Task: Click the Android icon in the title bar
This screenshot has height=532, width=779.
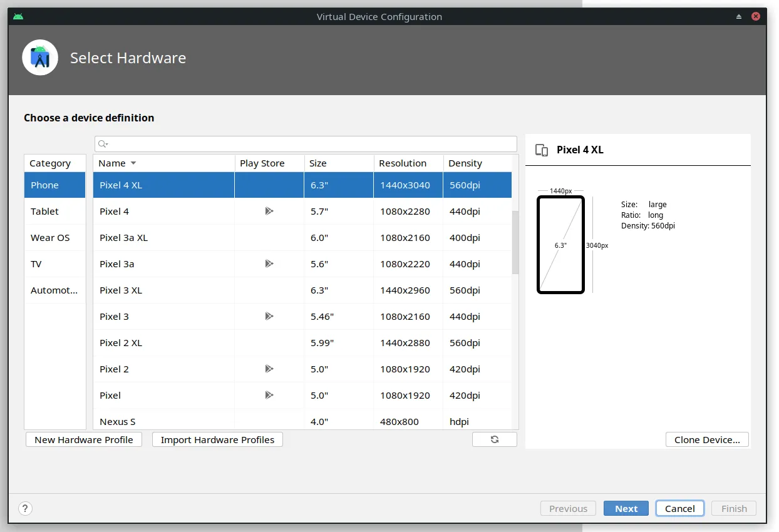Action: click(x=18, y=16)
